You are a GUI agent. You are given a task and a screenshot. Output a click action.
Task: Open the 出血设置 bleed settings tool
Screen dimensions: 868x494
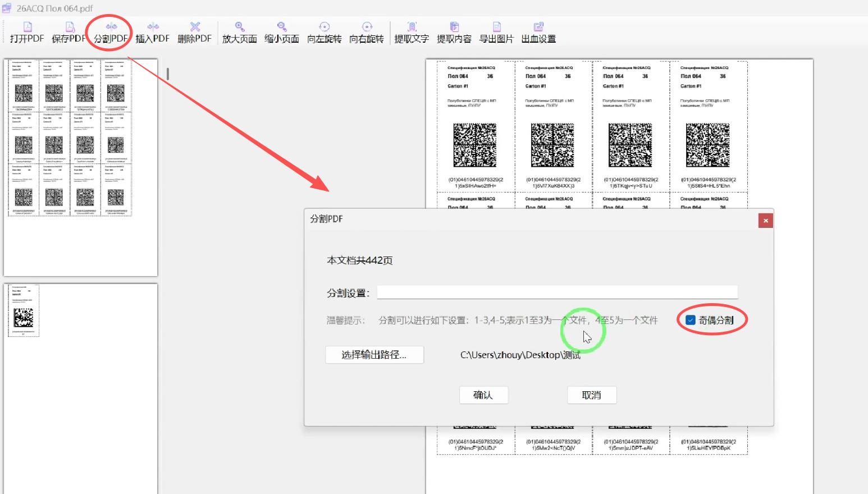(x=538, y=32)
